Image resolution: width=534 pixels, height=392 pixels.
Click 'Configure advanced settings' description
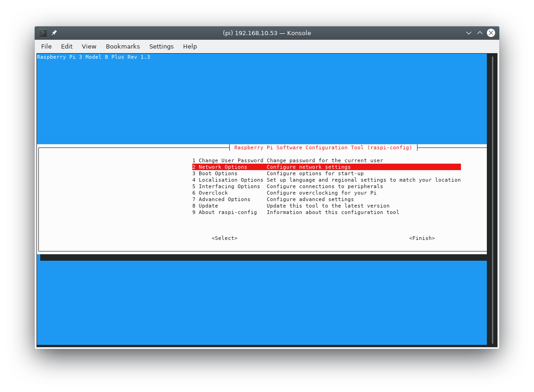coord(310,199)
